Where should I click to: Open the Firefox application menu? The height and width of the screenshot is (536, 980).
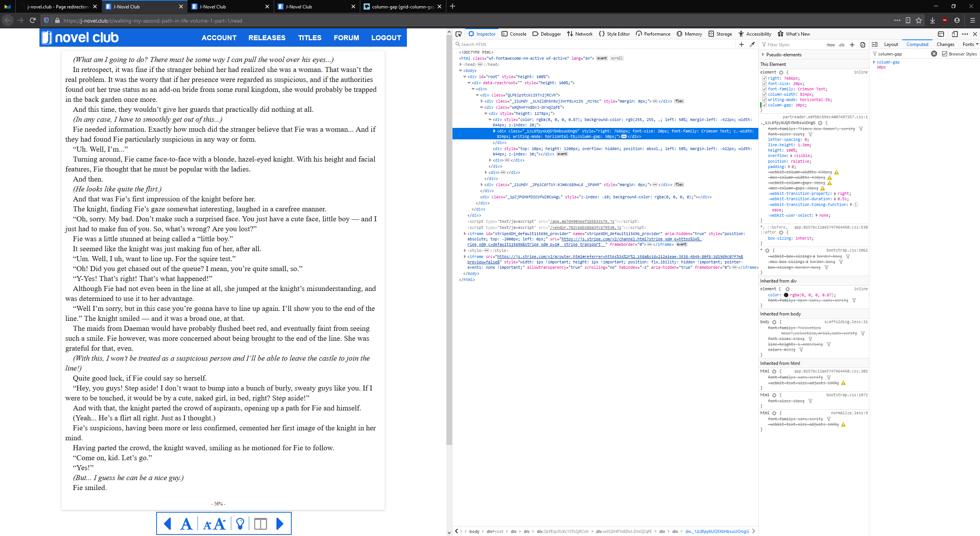[x=973, y=20]
